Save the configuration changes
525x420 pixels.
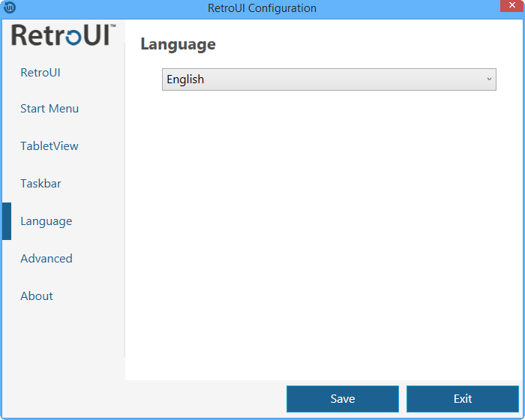(343, 399)
